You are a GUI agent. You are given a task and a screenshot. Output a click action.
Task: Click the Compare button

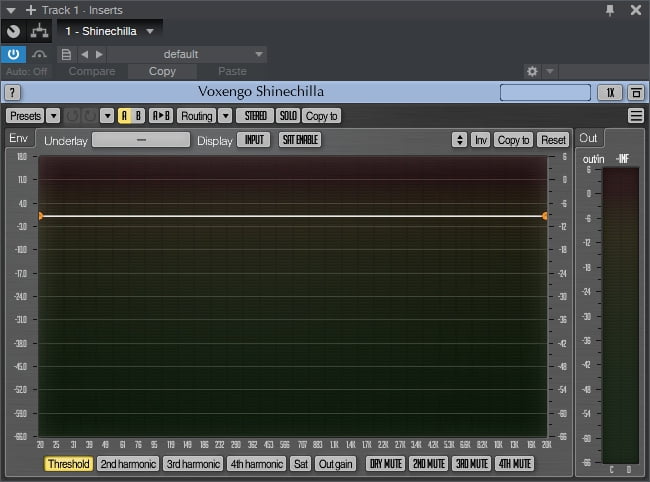pos(92,71)
